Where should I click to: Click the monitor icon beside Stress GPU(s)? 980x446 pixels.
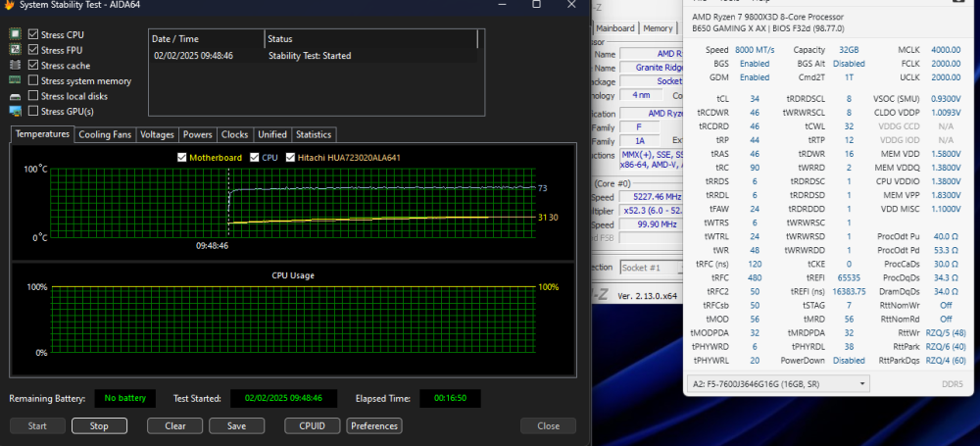point(16,111)
